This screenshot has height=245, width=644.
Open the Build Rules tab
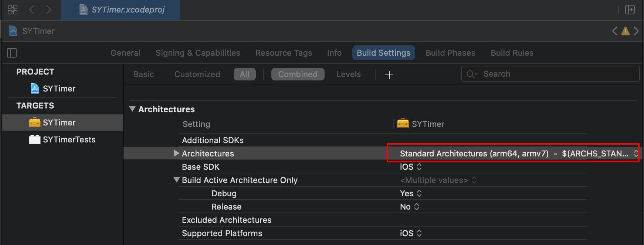tap(512, 53)
